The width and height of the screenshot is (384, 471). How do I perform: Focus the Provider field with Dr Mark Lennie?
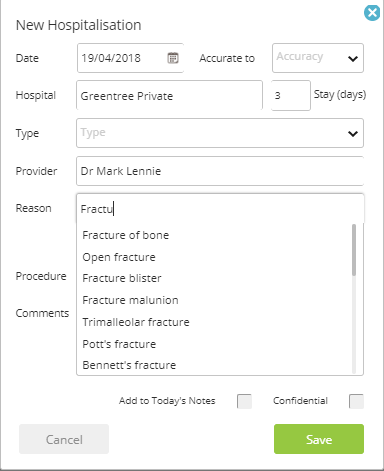(220, 171)
